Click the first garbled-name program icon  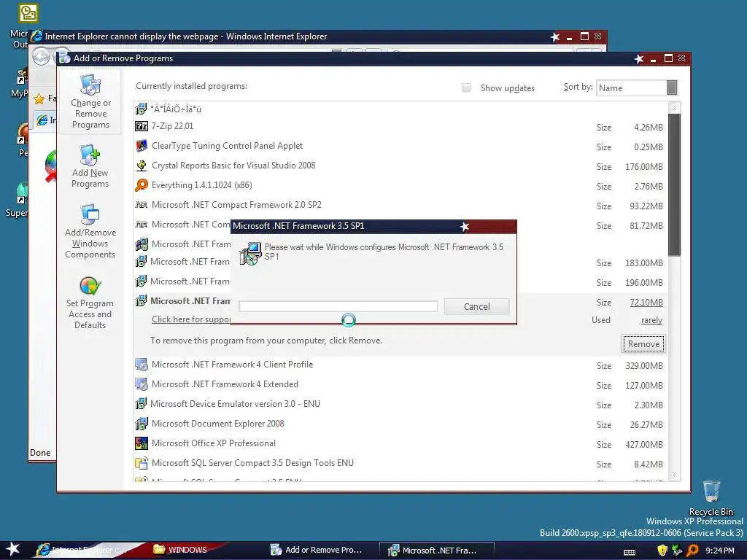click(x=141, y=109)
